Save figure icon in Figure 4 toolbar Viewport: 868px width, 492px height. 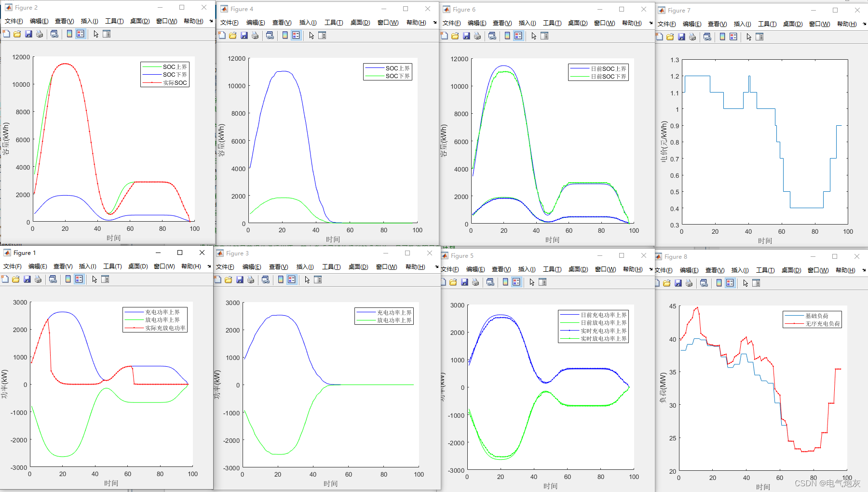tap(244, 35)
